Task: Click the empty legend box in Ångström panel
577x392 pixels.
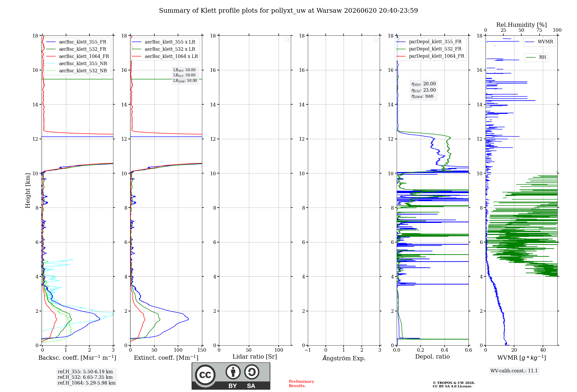Action: pos(376,40)
